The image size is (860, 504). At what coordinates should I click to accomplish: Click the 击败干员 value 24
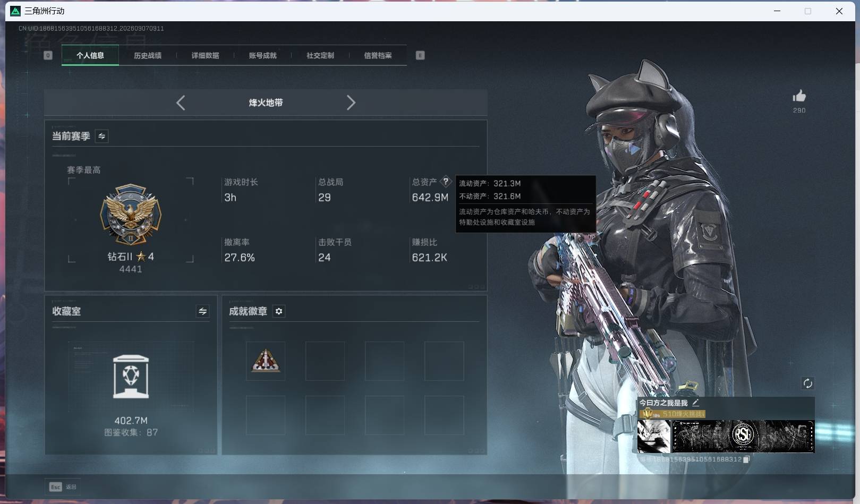pos(325,258)
